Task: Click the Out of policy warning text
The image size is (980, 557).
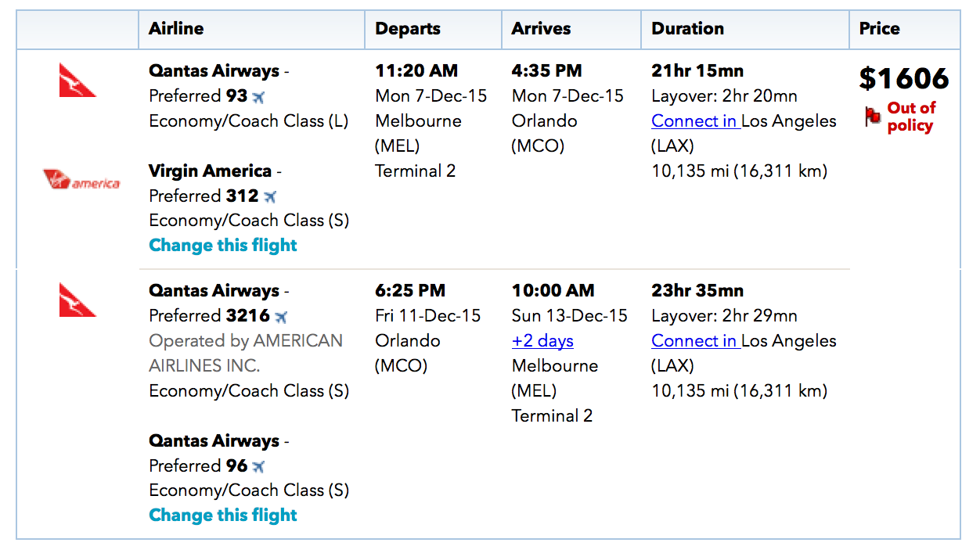Action: [910, 117]
